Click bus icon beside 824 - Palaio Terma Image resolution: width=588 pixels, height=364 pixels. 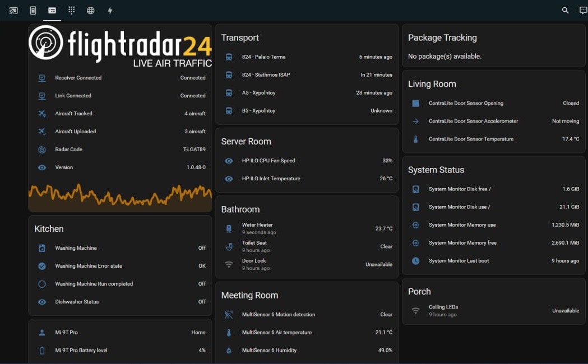point(229,57)
